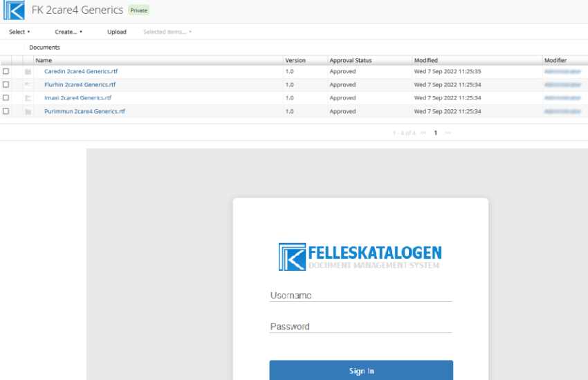Open the Create... dropdown menu

coord(68,32)
